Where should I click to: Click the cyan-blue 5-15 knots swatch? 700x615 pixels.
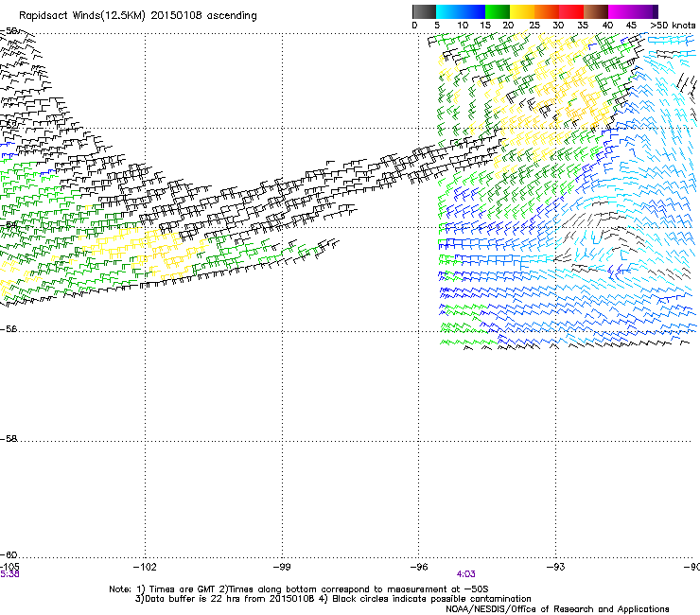(x=461, y=11)
